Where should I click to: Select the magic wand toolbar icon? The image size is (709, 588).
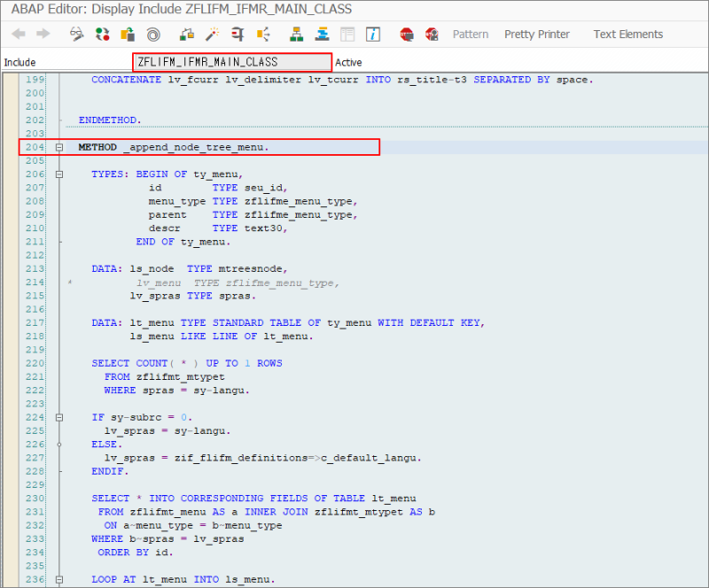pos(212,34)
